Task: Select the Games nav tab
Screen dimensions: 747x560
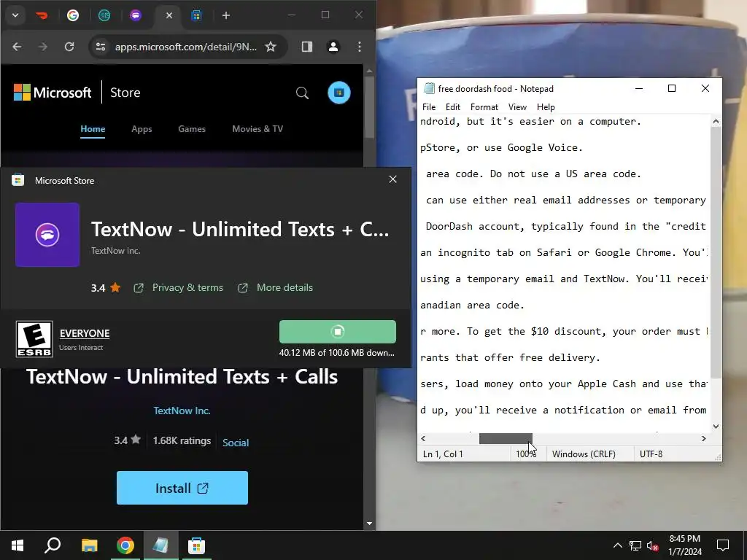Action: pyautogui.click(x=192, y=129)
